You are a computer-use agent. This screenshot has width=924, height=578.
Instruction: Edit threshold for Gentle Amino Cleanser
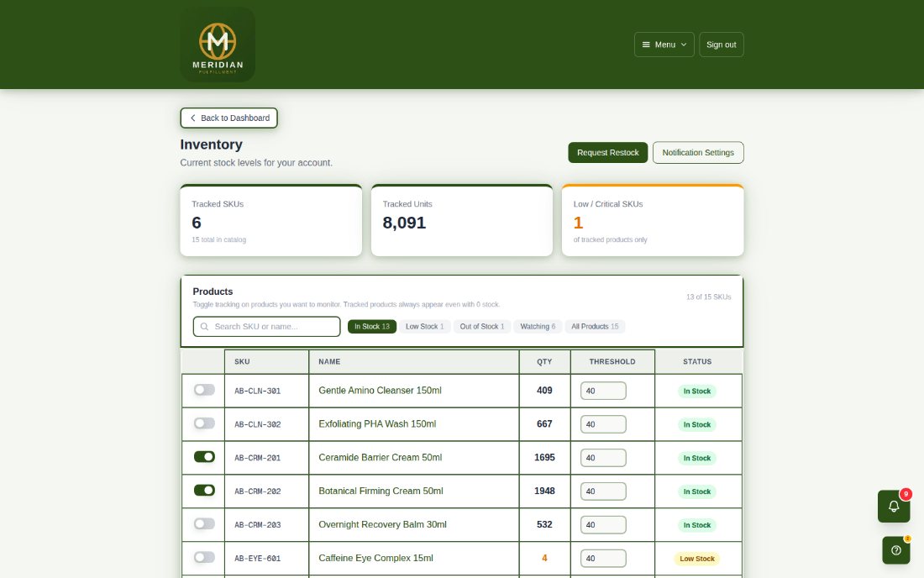click(603, 391)
